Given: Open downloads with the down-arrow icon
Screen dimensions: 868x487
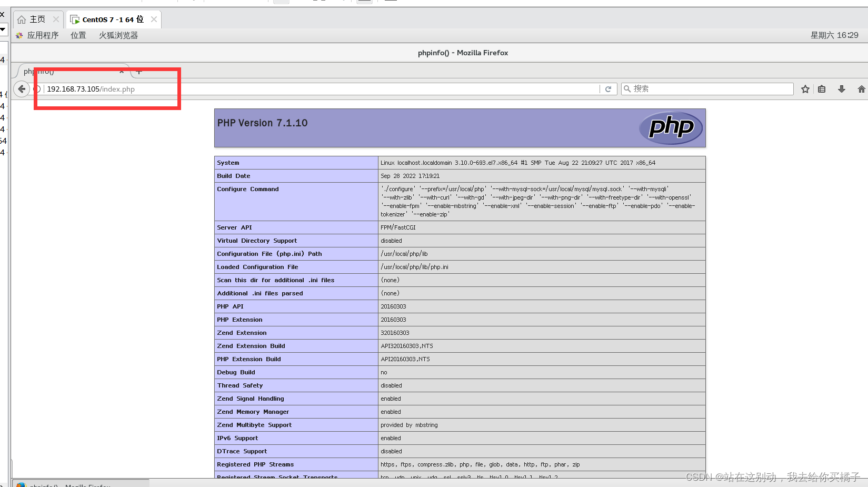Looking at the screenshot, I should pos(841,88).
